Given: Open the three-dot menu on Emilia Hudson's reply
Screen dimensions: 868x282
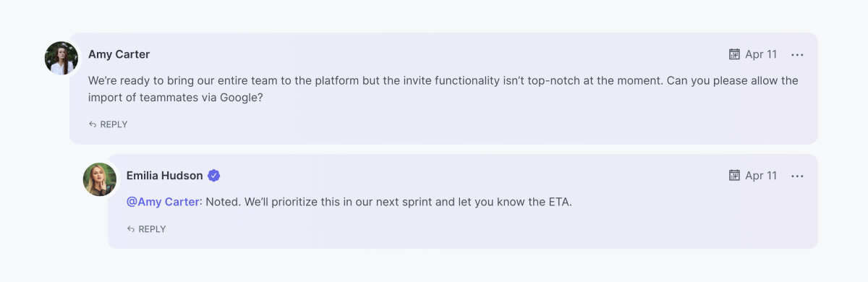Looking at the screenshot, I should point(797,176).
